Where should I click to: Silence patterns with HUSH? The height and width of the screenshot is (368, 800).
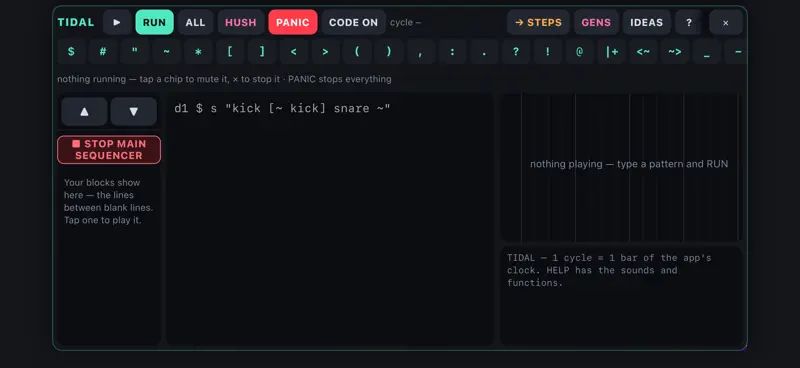pyautogui.click(x=241, y=22)
